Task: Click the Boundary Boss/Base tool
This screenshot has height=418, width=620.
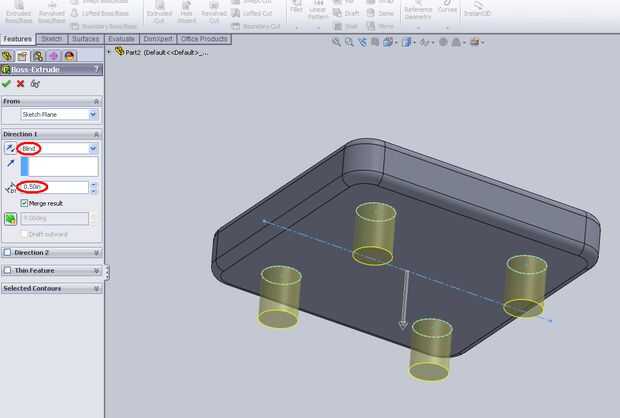Action: 104,26
